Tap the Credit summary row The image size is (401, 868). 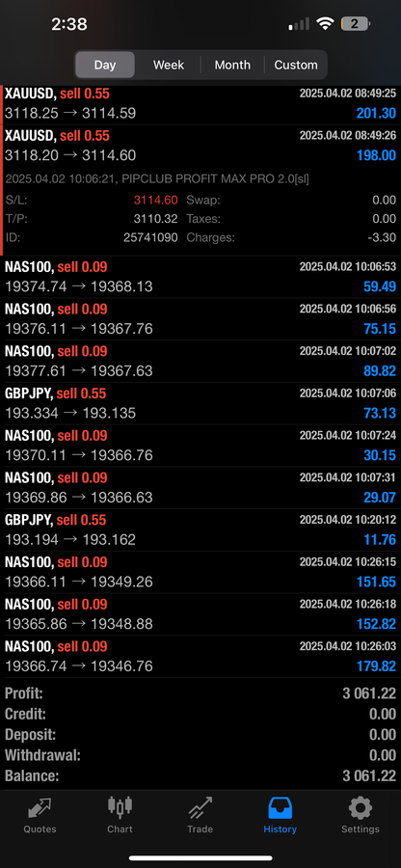(200, 714)
